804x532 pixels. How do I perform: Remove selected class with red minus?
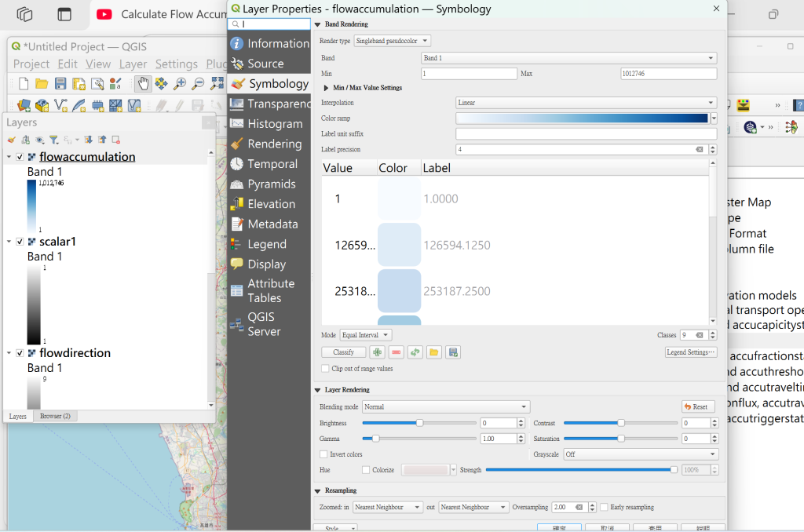coord(396,352)
